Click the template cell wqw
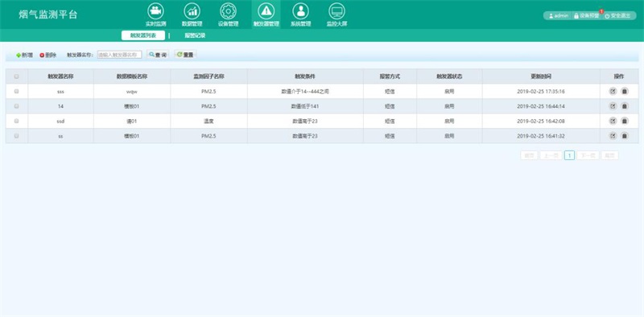 click(132, 92)
